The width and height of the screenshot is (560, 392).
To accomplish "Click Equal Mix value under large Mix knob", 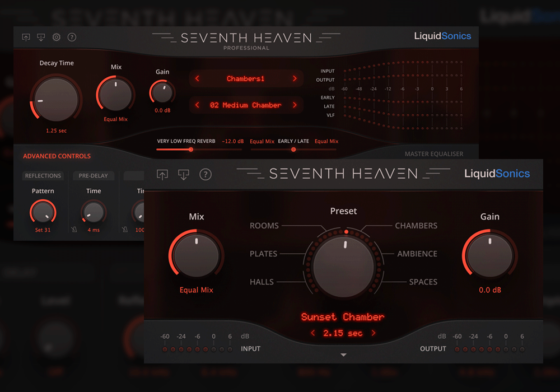I will click(197, 290).
